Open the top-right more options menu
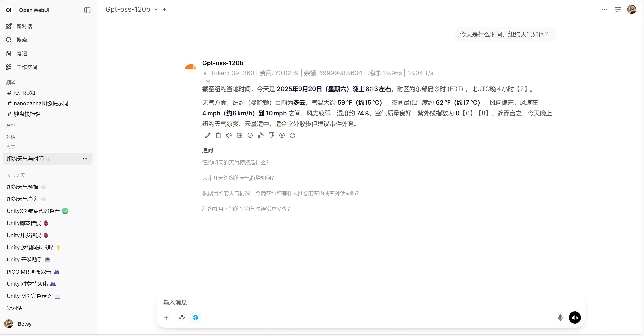 604,9
